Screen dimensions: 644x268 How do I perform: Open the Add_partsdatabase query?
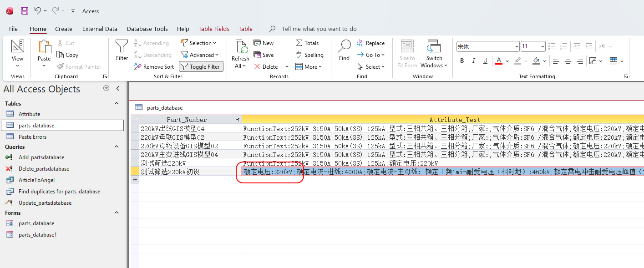41,157
